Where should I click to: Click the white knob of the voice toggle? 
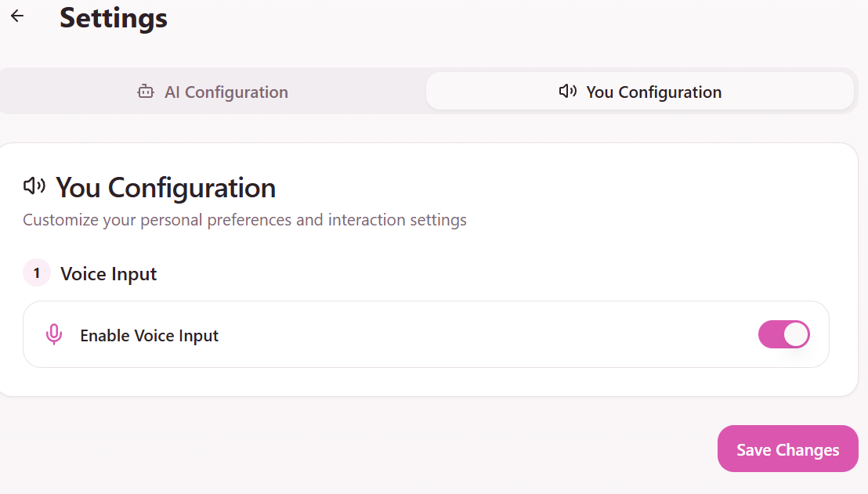pos(796,334)
